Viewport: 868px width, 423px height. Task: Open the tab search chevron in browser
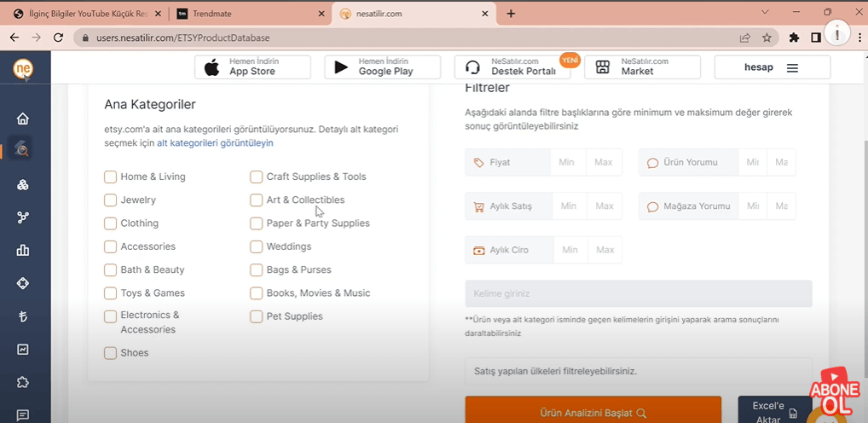pyautogui.click(x=765, y=13)
